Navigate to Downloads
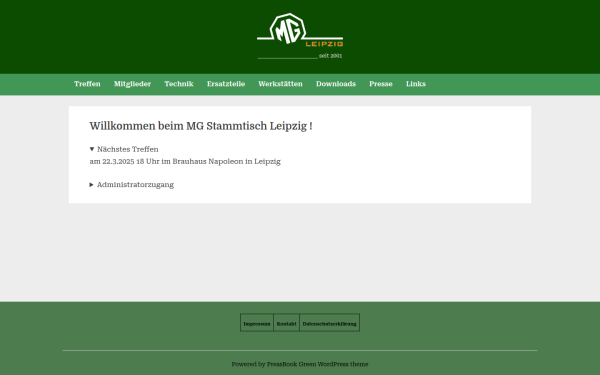The image size is (600, 375). [x=336, y=84]
